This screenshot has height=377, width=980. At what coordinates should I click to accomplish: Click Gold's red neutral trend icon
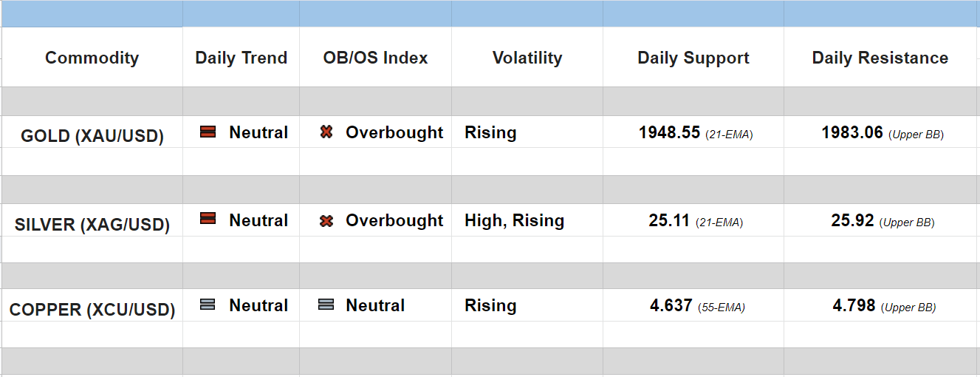pos(208,132)
